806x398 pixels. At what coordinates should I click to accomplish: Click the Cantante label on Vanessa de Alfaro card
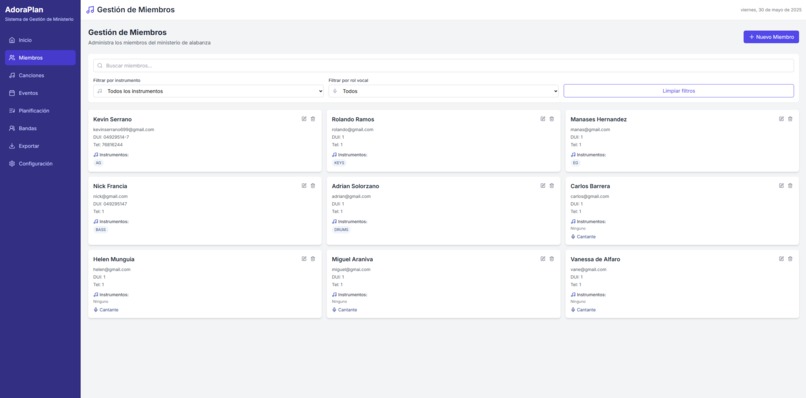[x=586, y=310]
